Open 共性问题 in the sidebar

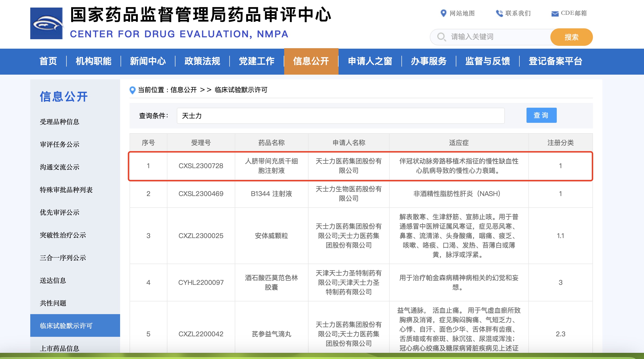(x=53, y=303)
